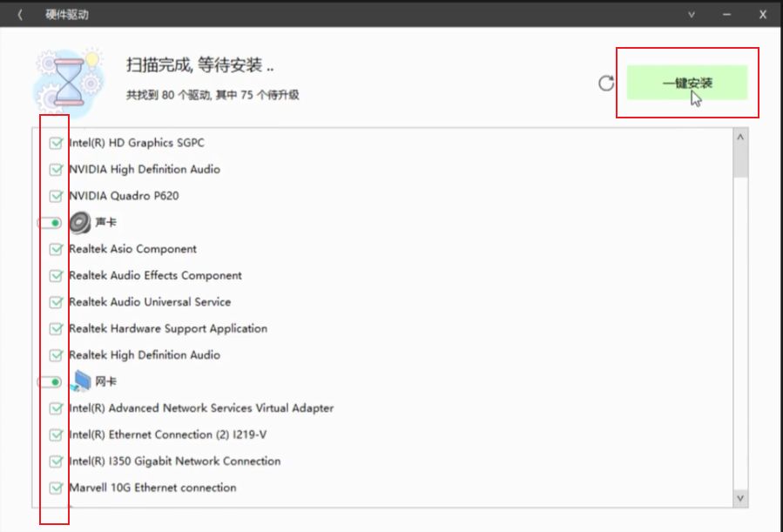Screen dimensions: 783x532
Task: Open the title bar dropdown menu arrow
Action: 692,15
